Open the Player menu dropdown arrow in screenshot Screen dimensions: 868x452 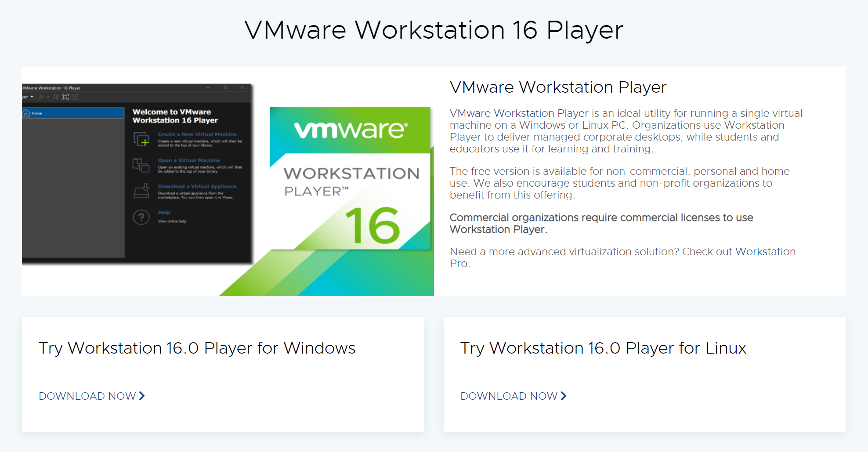point(32,97)
